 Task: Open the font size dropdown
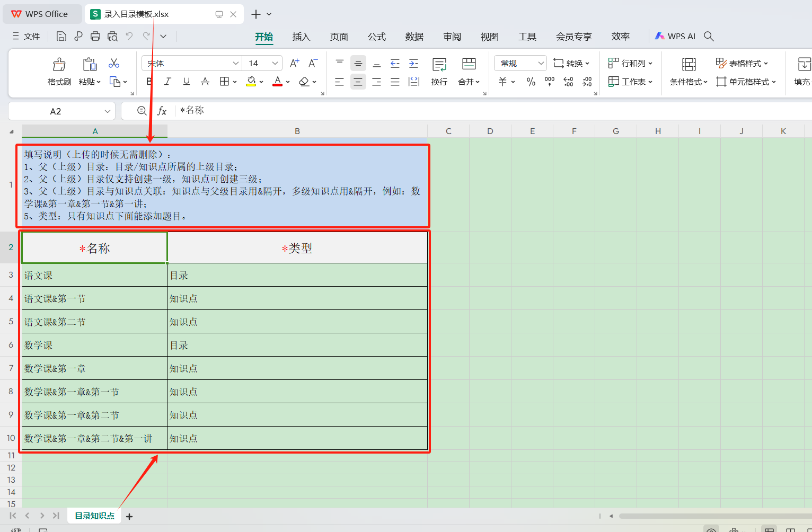pos(275,64)
